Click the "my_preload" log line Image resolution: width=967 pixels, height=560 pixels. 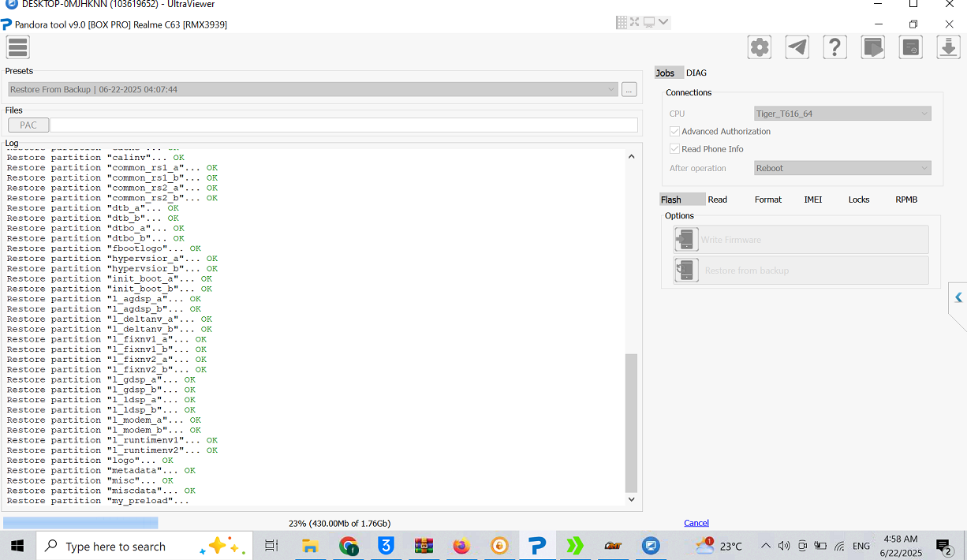tap(99, 501)
